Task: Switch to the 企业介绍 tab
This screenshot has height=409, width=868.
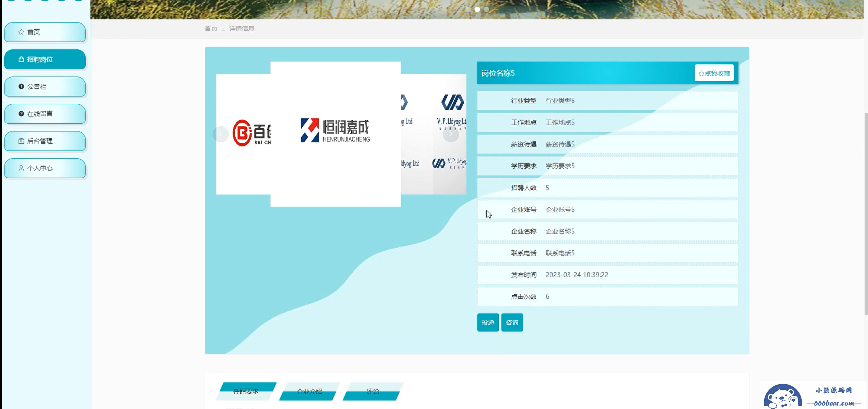Action: pos(309,391)
